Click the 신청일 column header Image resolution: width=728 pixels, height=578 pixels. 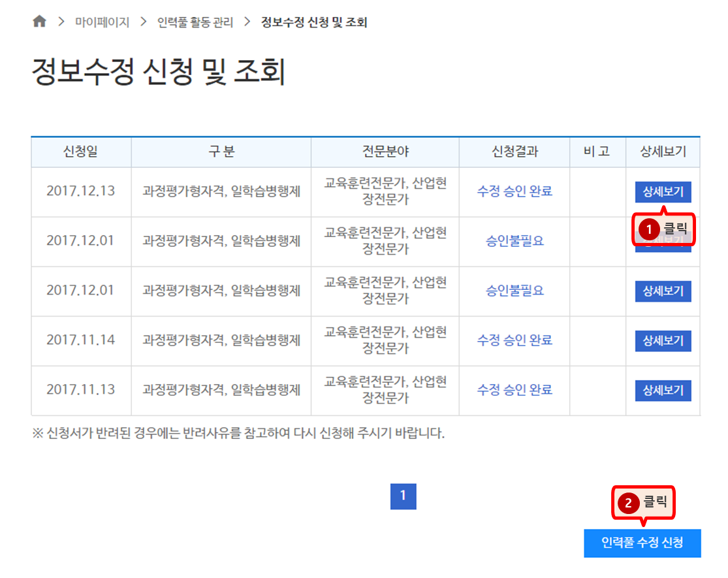click(81, 152)
